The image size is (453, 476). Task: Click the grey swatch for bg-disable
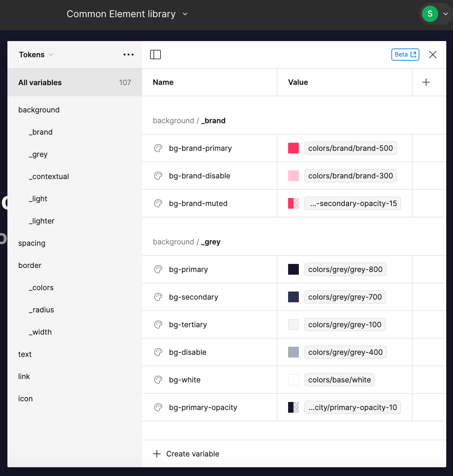pos(293,352)
